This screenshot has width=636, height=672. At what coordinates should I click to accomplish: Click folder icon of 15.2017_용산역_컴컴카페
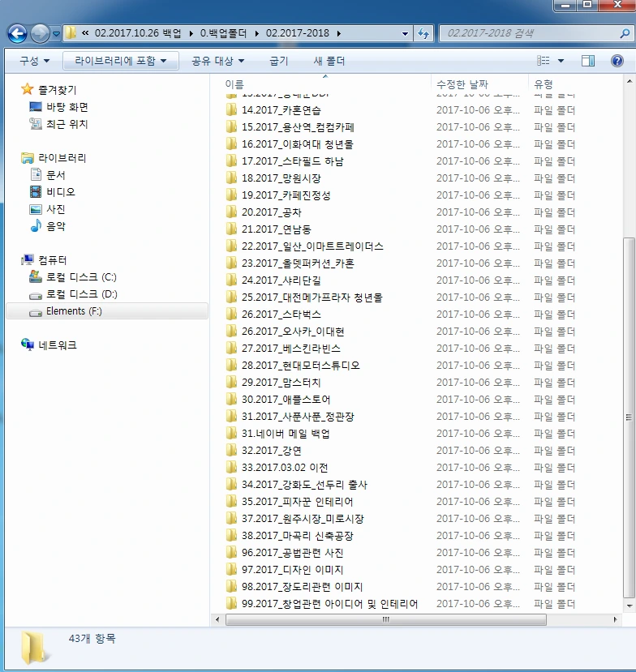231,126
